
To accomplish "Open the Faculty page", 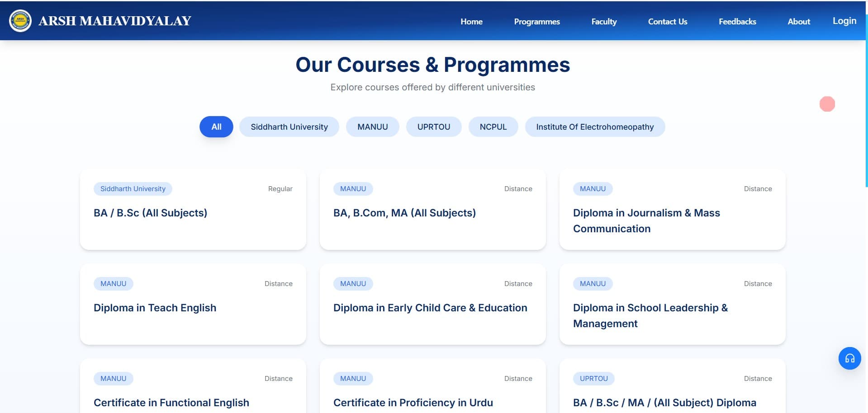I will 604,21.
